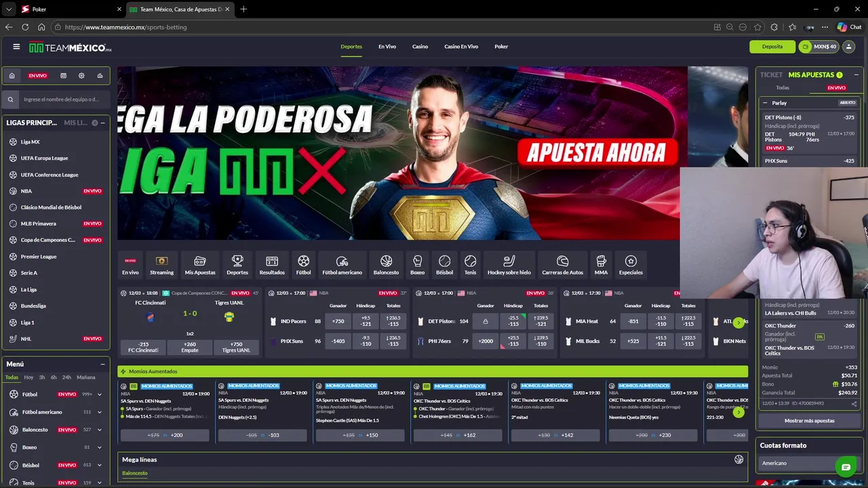Open the Tenis shortcut tile
The width and height of the screenshot is (868, 488).
(470, 265)
